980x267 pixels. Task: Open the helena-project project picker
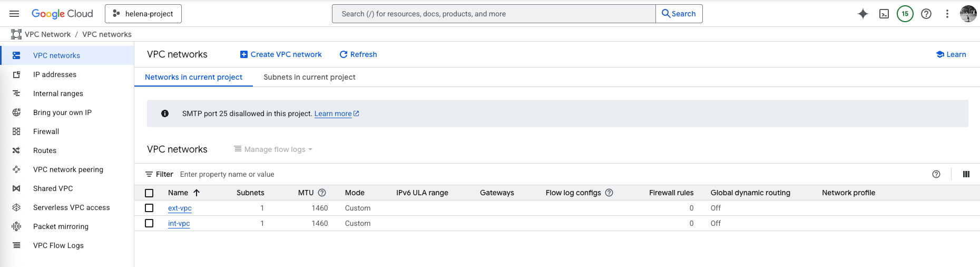(143, 14)
